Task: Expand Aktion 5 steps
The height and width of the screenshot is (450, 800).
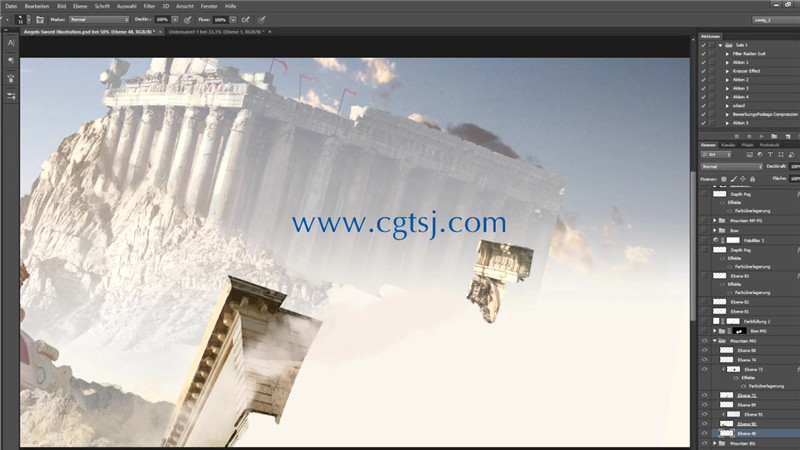Action: point(728,123)
